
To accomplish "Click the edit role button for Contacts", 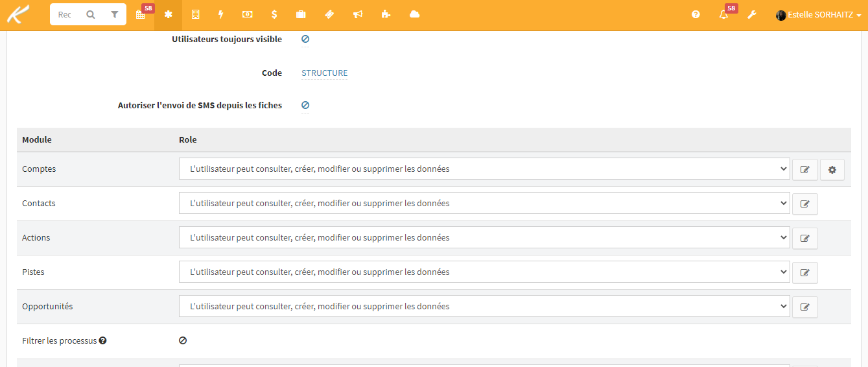I will pos(805,204).
